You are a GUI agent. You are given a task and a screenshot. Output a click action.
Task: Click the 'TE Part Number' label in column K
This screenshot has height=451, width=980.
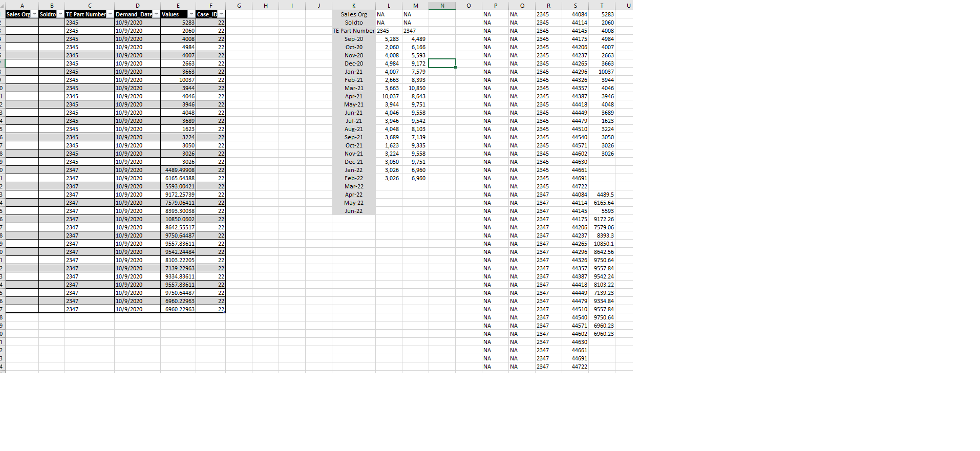354,31
